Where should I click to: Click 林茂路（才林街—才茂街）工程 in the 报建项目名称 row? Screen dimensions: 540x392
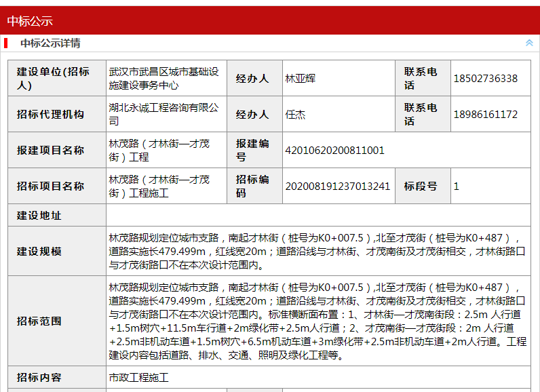point(159,150)
